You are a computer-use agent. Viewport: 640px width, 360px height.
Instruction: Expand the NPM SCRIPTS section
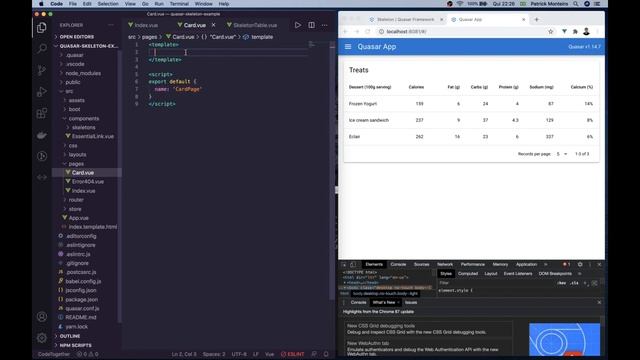[76, 345]
